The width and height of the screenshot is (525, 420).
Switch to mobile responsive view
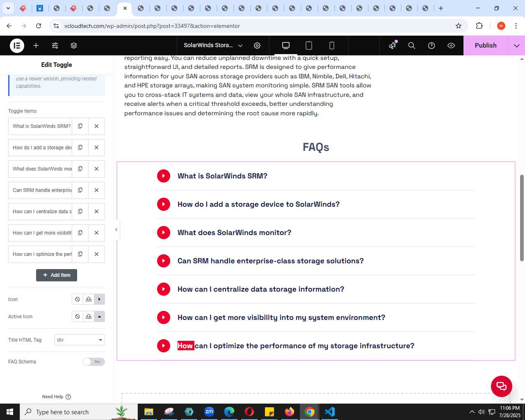(x=332, y=46)
